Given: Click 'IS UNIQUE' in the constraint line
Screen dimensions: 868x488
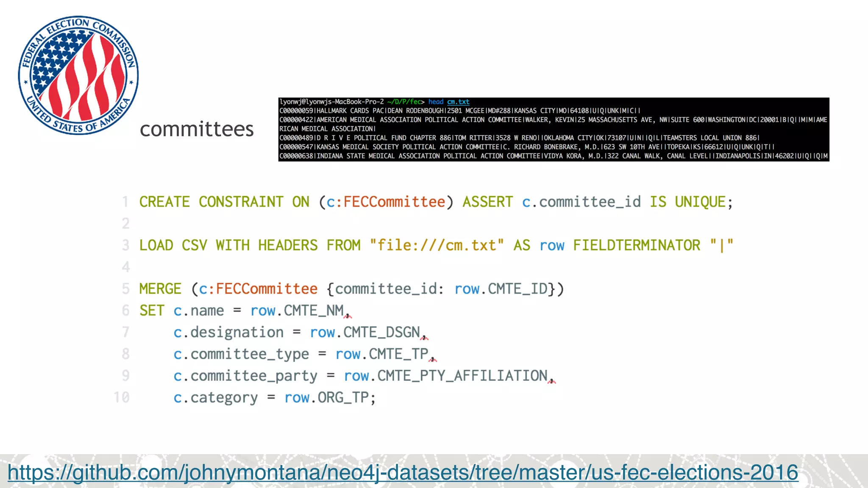Looking at the screenshot, I should [x=687, y=202].
